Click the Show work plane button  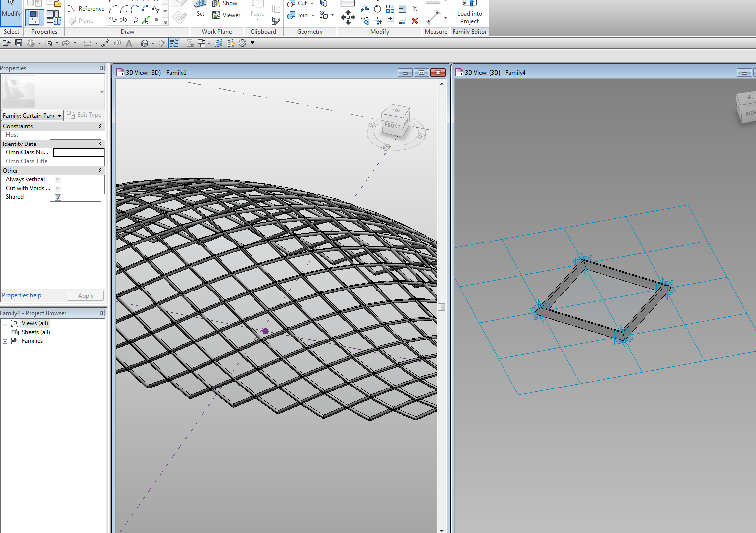click(225, 4)
